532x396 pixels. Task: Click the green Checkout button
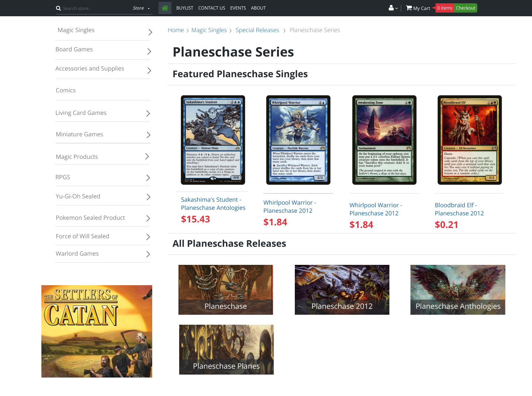pos(465,8)
